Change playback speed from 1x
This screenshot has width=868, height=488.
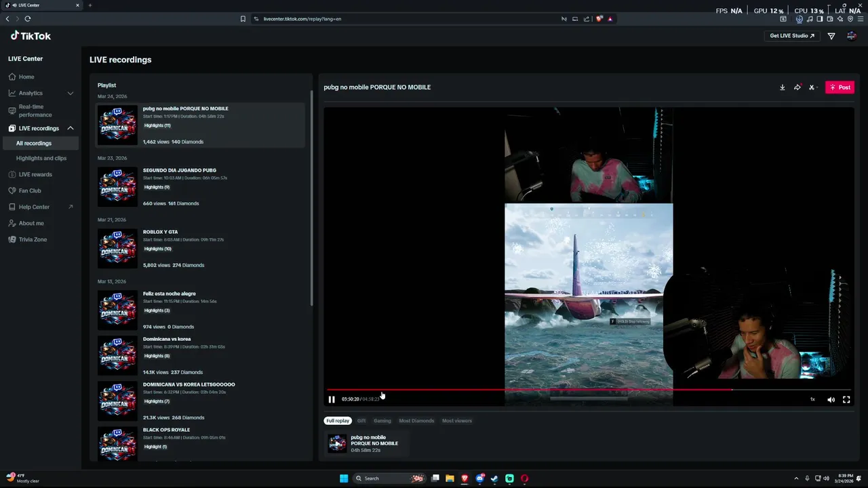click(812, 399)
